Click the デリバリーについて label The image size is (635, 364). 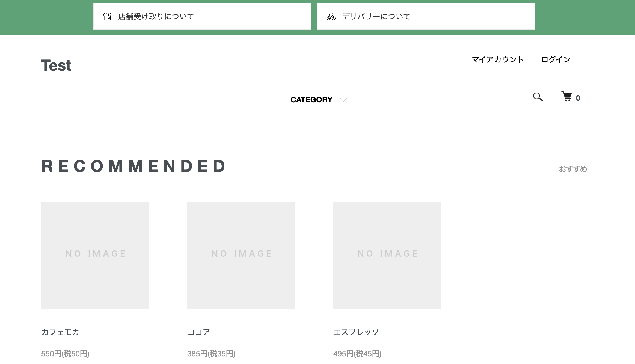(x=376, y=16)
